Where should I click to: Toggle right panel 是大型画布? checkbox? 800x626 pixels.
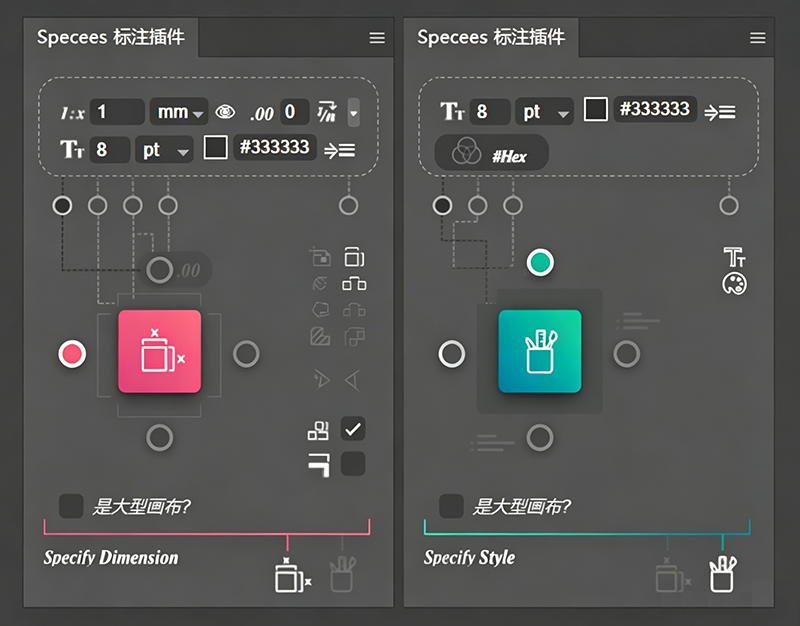[452, 506]
